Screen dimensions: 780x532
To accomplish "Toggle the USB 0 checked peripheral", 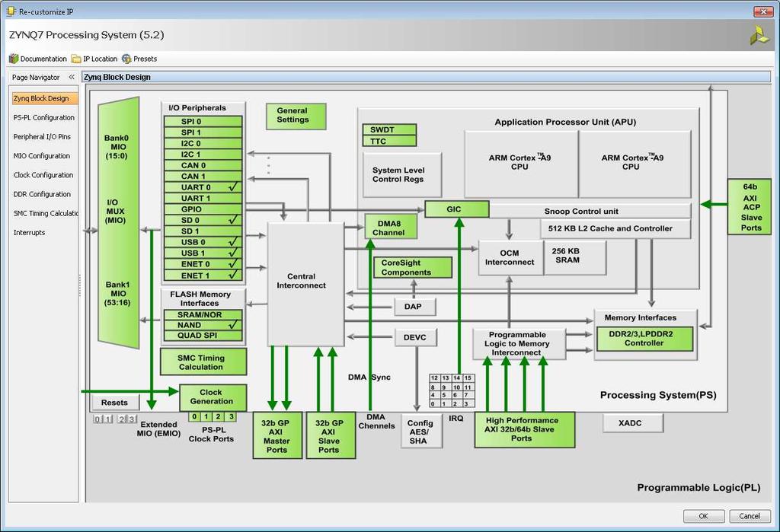I will click(x=203, y=242).
